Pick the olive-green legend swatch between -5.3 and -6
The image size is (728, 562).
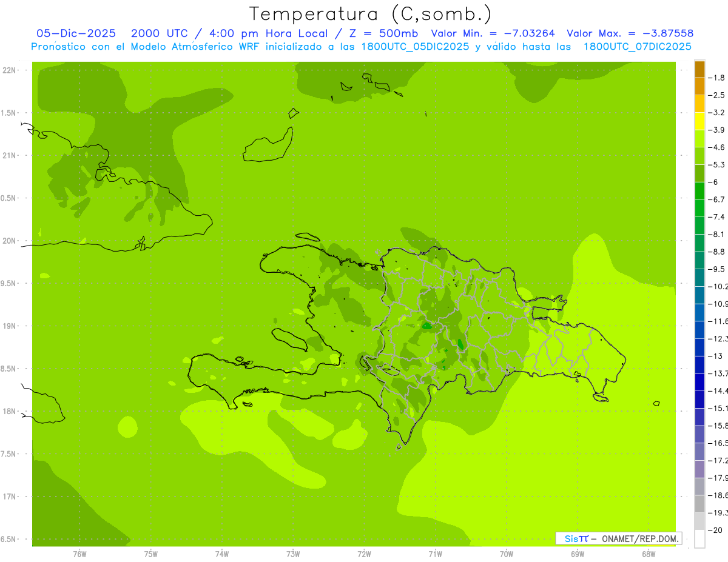coord(699,173)
